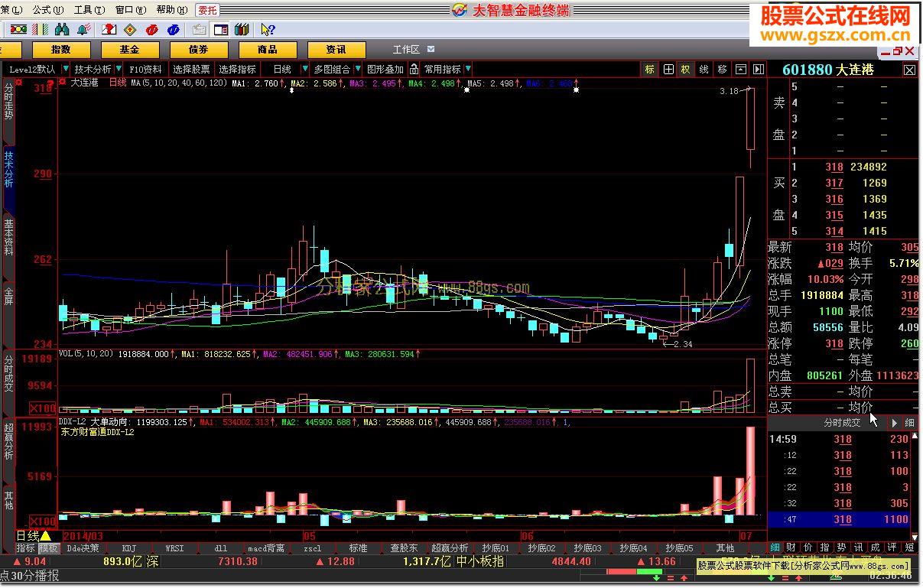Switch to the 财 tab in quote panel
The image size is (923, 588).
pos(791,547)
